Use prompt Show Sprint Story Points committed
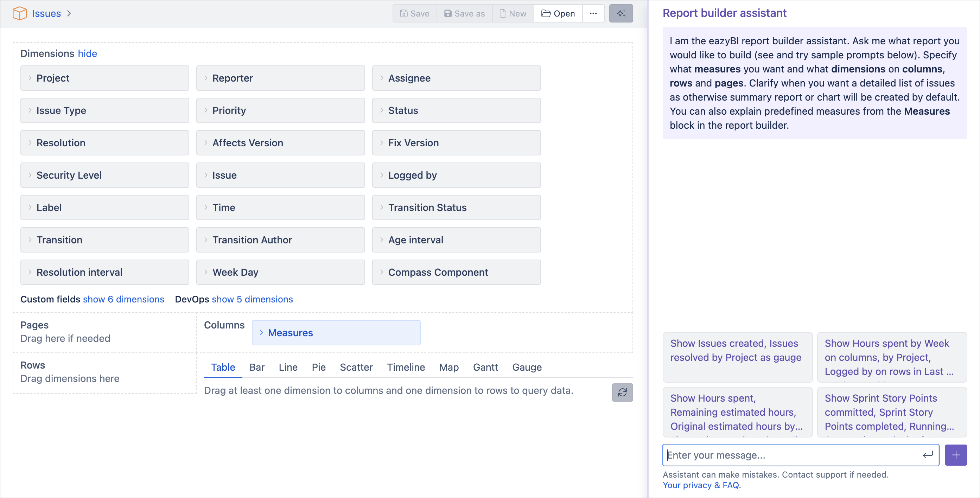980x498 pixels. [892, 411]
